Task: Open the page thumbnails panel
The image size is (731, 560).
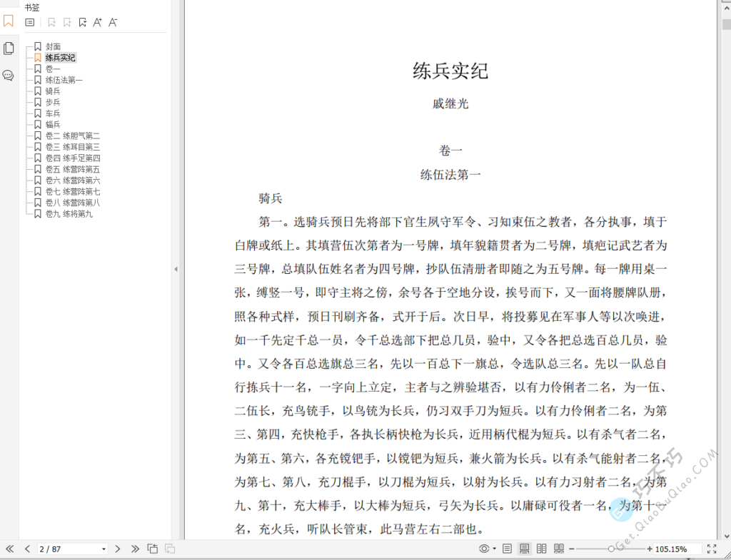Action: point(9,47)
